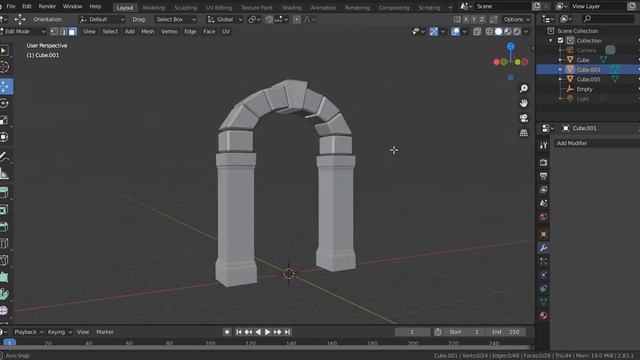Viewport: 640px width, 360px height.
Task: Open the Select Box drag dropdown
Action: [x=175, y=19]
